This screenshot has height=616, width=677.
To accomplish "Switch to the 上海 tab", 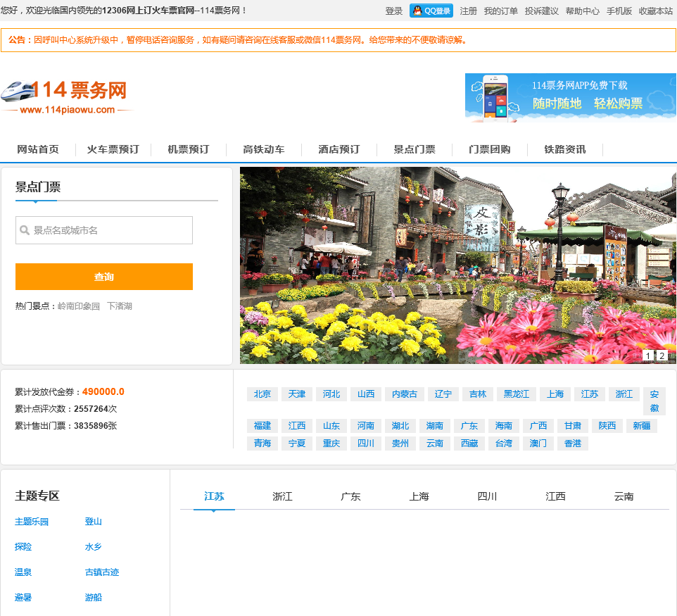I will (x=419, y=496).
